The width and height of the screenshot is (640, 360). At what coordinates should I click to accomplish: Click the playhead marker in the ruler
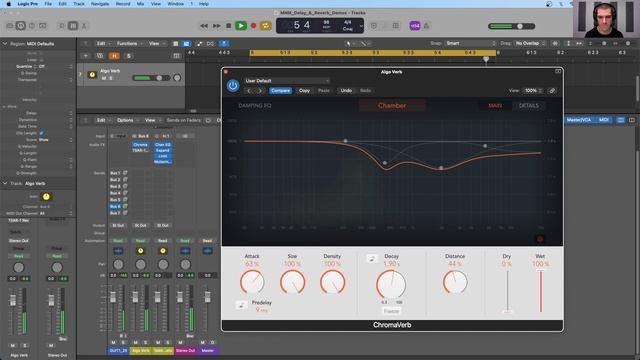486,60
